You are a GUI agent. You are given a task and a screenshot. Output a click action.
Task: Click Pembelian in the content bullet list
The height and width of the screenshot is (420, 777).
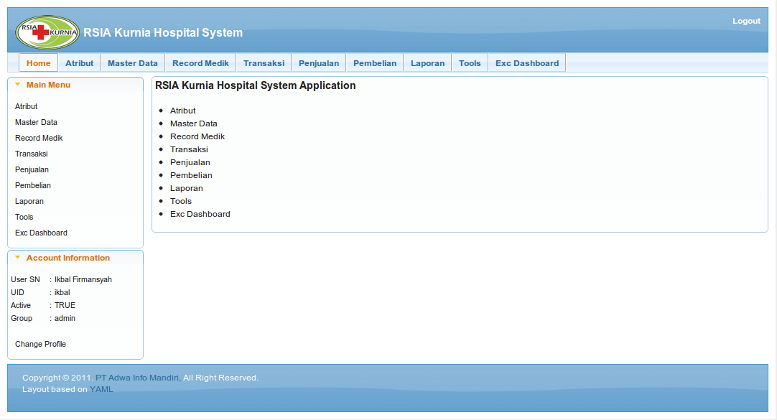coord(191,175)
